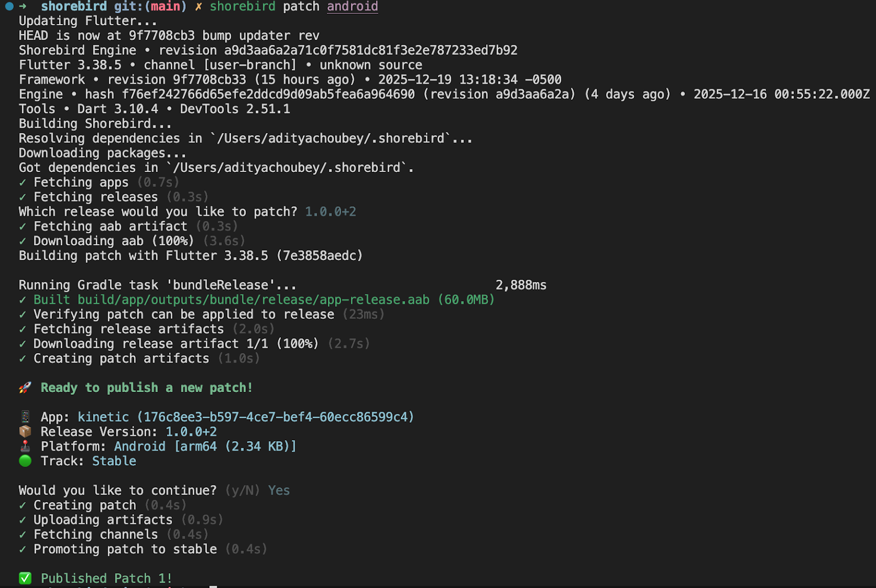Click the 'Fetching aab artifact' line
Image resolution: width=876 pixels, height=588 pixels.
129,227
